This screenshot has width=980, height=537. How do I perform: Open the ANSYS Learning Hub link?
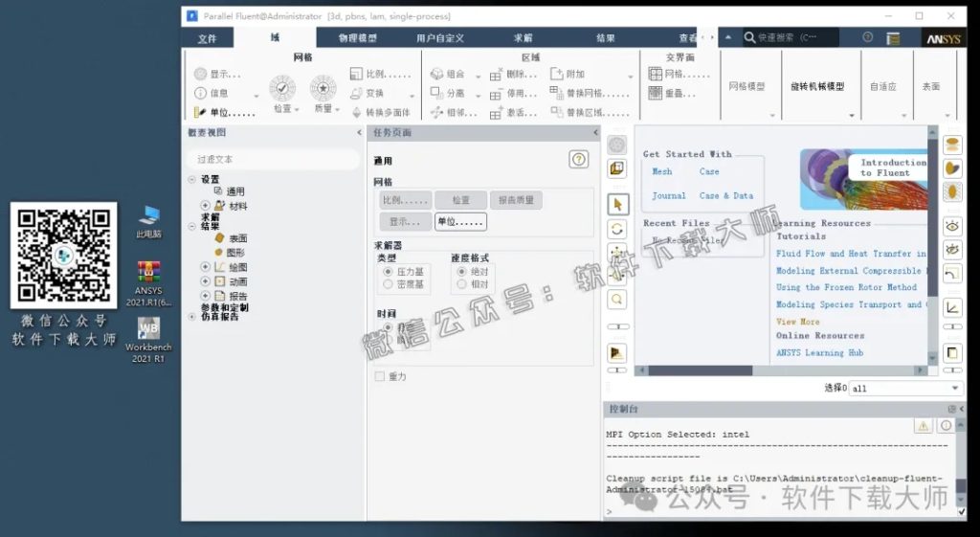819,352
